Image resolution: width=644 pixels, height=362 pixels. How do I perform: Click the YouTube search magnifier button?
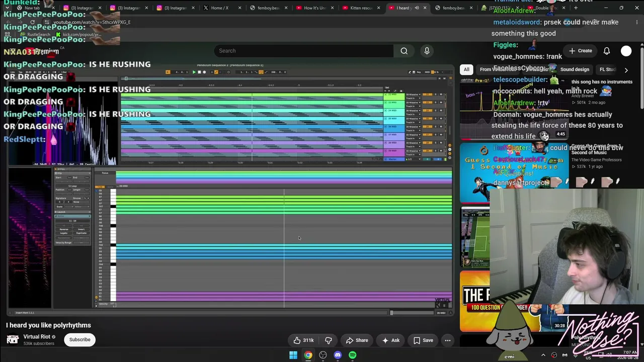(404, 51)
